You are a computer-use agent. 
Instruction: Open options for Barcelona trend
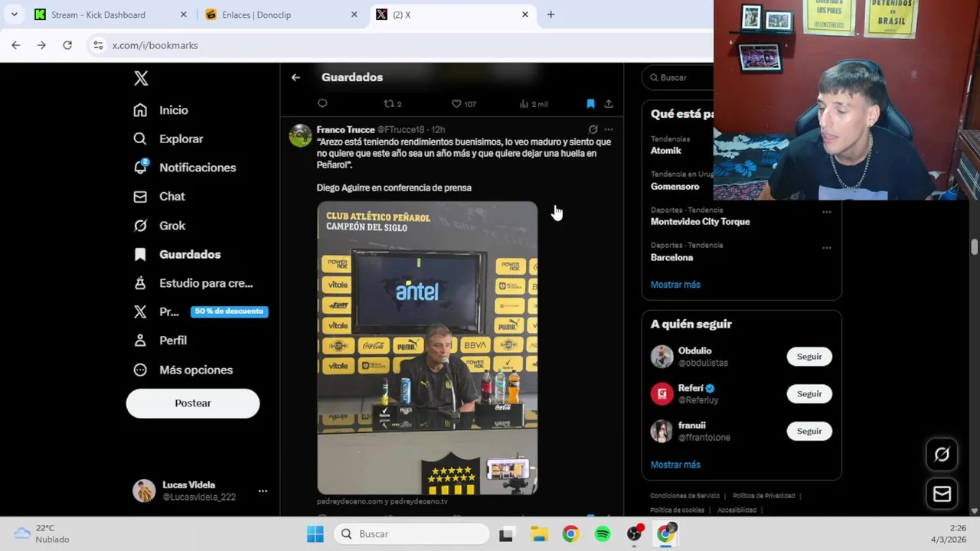[x=827, y=248]
